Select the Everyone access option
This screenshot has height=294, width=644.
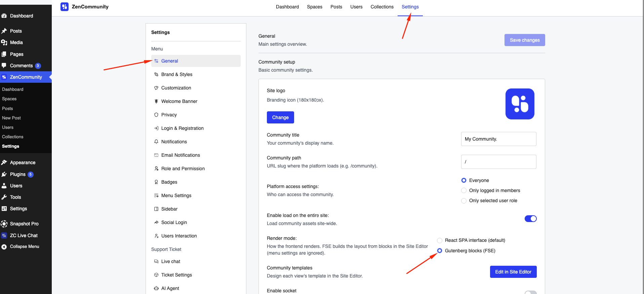point(464,180)
